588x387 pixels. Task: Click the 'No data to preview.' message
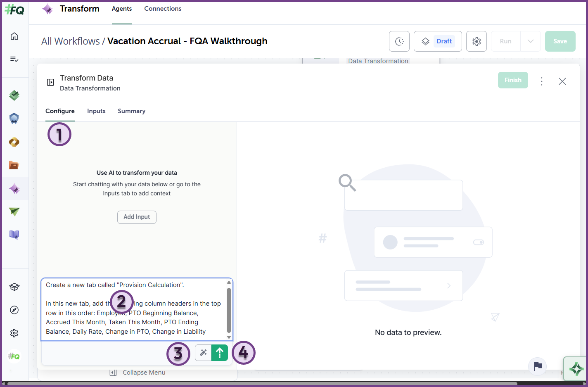pos(408,332)
